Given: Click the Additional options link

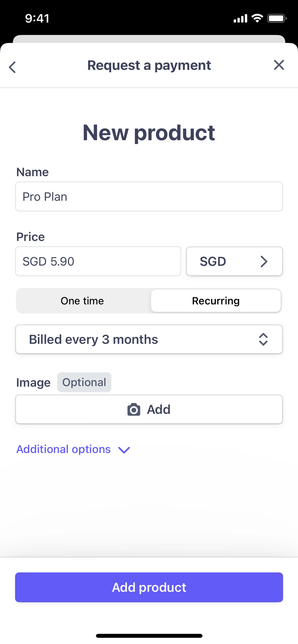Looking at the screenshot, I should [x=64, y=449].
